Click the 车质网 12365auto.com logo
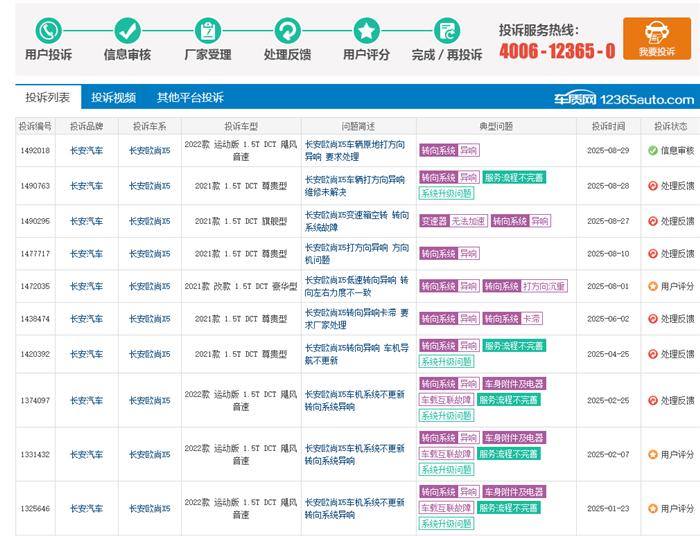700x536 pixels. [x=624, y=99]
